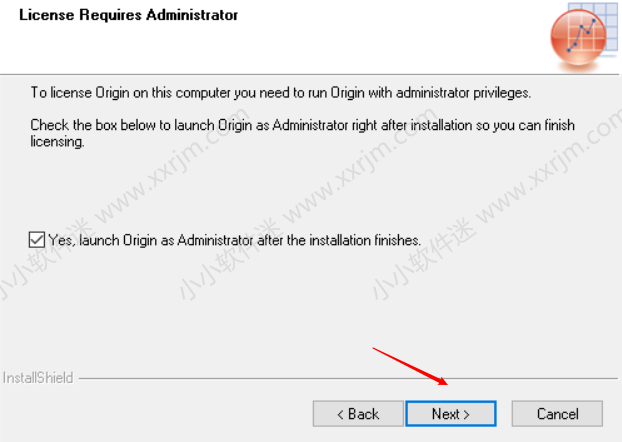Click the red arrow annotation pointing at Next
Screen dimensions: 622x442
(410, 366)
